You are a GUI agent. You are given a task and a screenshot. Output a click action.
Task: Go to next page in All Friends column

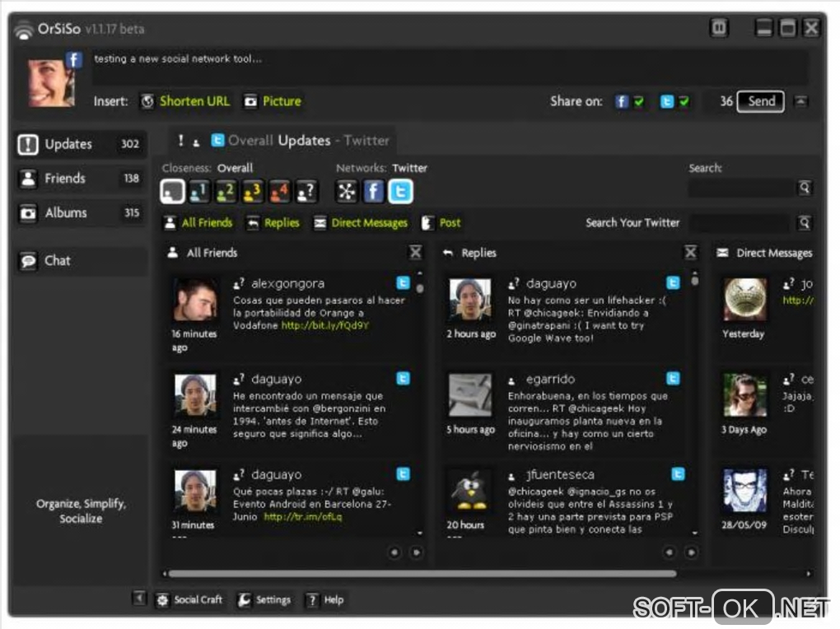[x=416, y=552]
